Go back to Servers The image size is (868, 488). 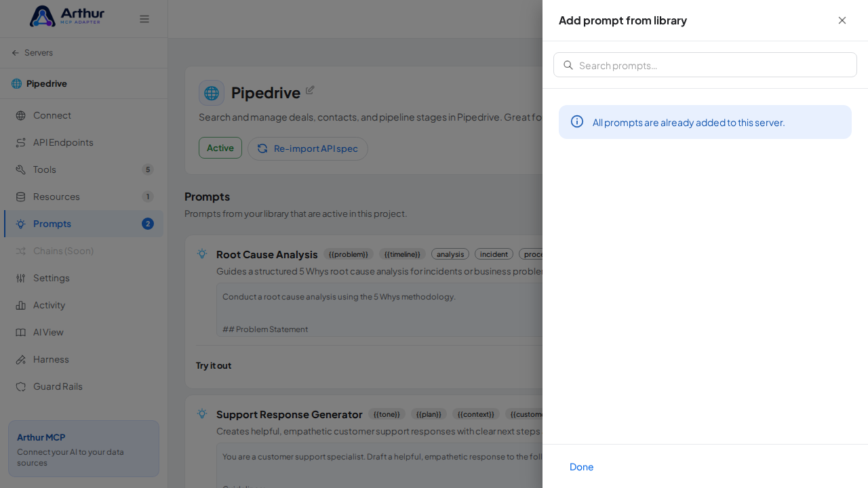[32, 53]
